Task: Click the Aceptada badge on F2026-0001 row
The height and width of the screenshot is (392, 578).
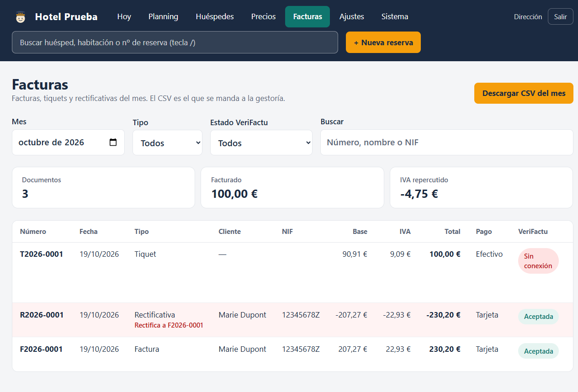Action: click(538, 351)
